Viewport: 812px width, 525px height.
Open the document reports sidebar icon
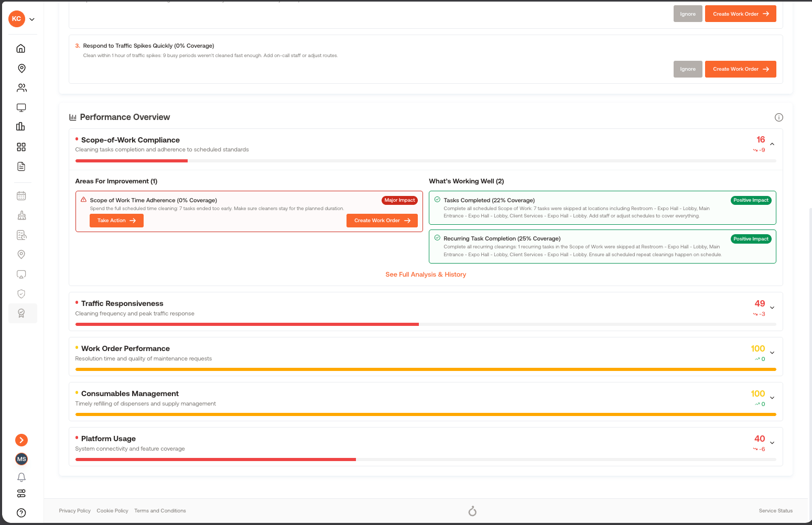(x=21, y=167)
